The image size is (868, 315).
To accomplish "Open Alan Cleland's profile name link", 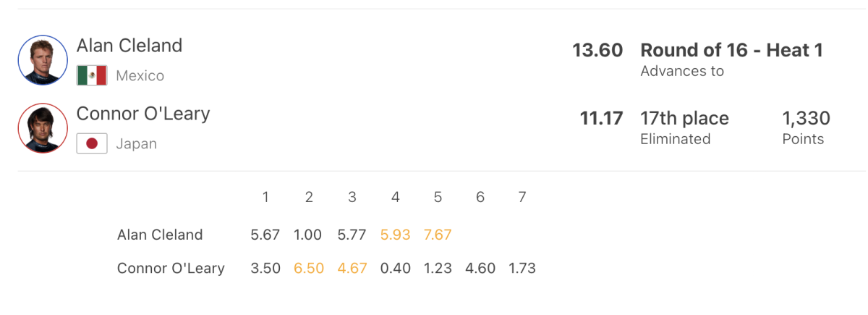I will pyautogui.click(x=129, y=46).
